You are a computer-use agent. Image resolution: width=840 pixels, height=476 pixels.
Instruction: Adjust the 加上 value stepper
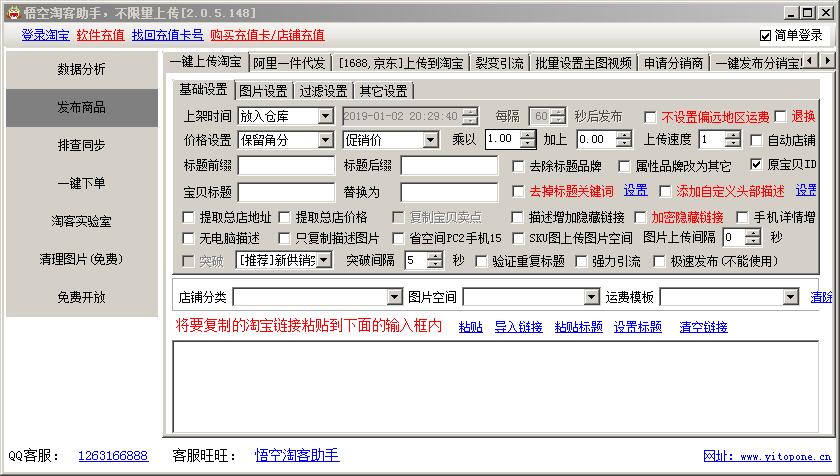[x=624, y=140]
